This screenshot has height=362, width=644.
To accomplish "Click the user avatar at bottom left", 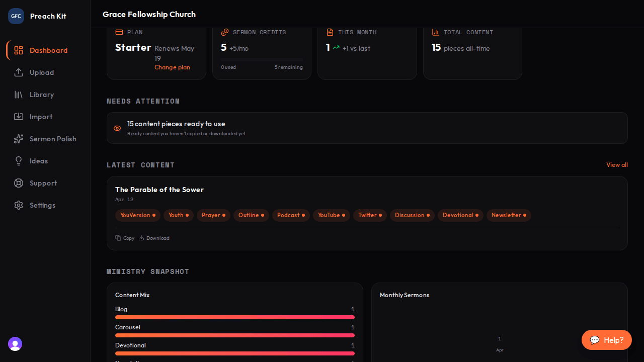I will 15,344.
